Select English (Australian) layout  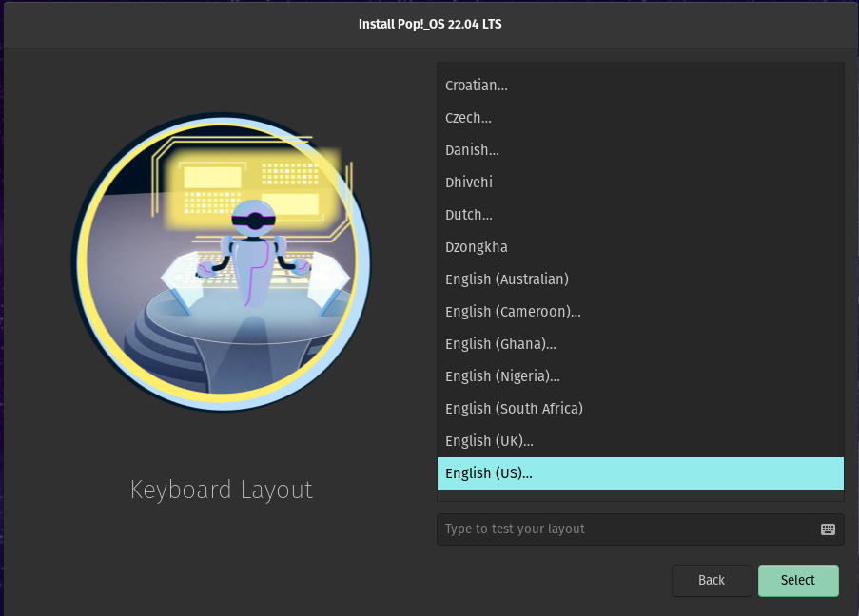pos(640,279)
